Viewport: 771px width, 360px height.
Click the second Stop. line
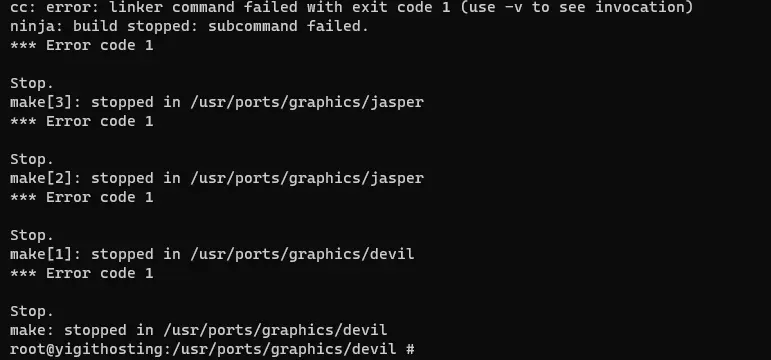pyautogui.click(x=32, y=159)
